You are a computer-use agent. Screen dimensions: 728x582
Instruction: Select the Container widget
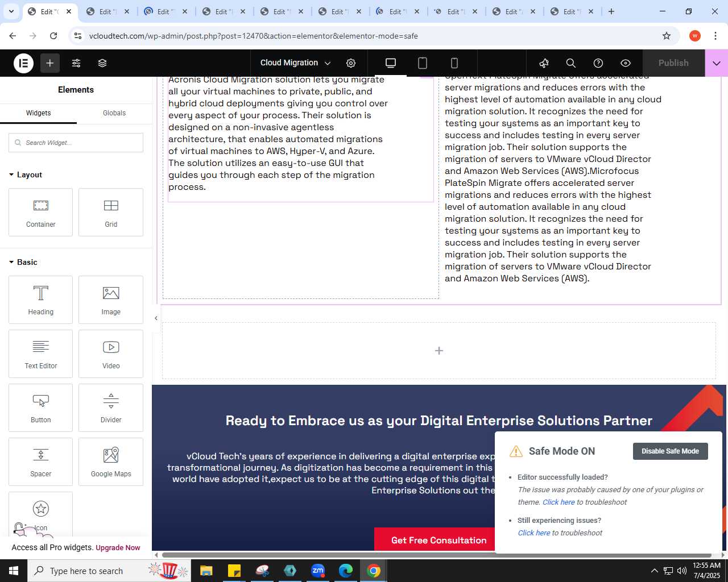[40, 212]
